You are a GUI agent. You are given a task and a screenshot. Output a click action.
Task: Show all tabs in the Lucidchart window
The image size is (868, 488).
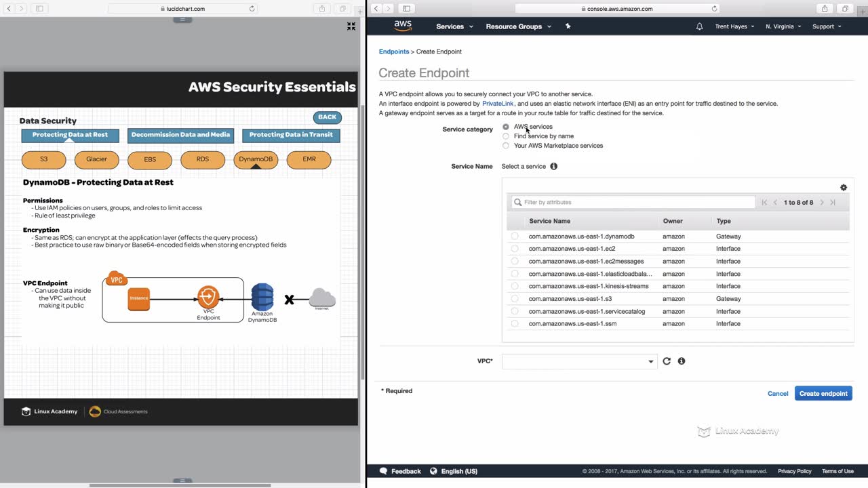(x=342, y=9)
